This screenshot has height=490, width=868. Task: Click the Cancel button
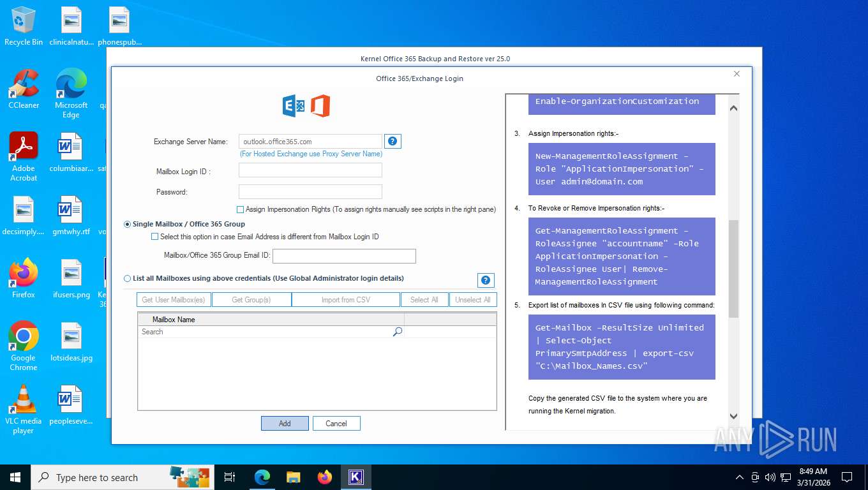(x=336, y=423)
